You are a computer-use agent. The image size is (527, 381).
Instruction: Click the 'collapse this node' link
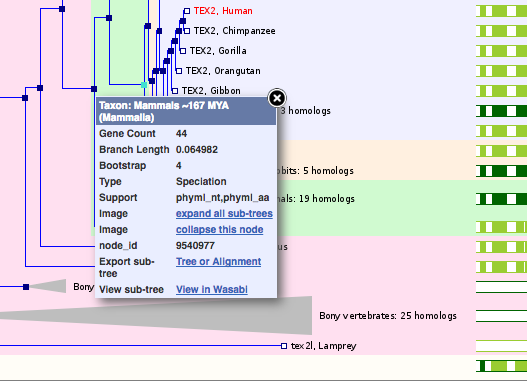tap(219, 229)
